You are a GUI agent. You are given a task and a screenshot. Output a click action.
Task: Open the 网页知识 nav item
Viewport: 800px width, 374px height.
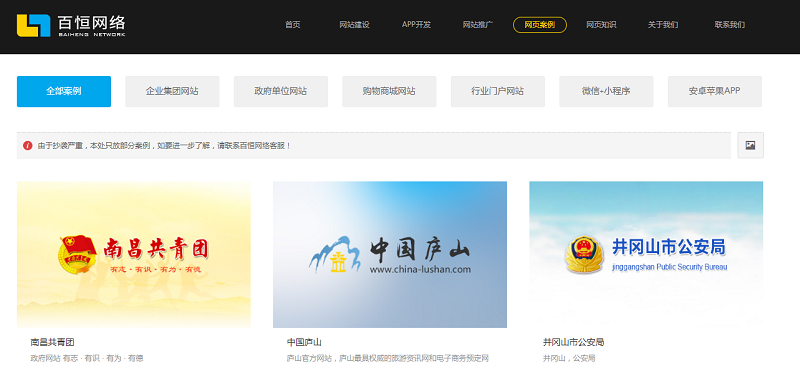[x=601, y=24]
